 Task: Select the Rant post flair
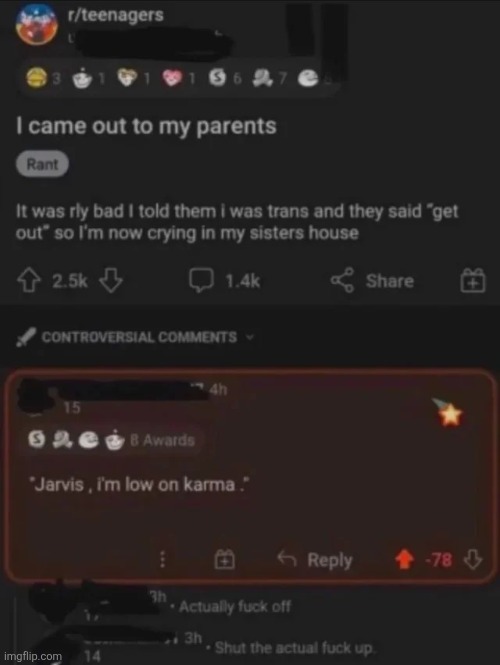coord(42,164)
